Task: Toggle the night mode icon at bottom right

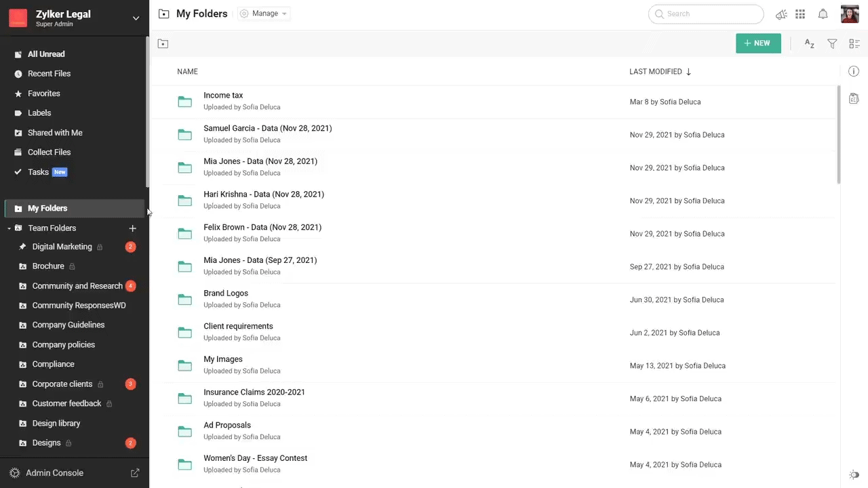Action: point(854,474)
